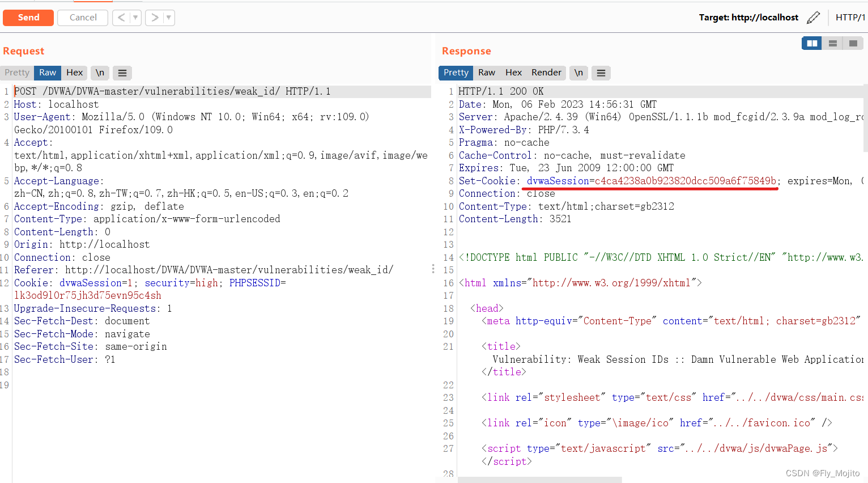Click the Cancel button
This screenshot has height=483, width=868.
click(82, 18)
